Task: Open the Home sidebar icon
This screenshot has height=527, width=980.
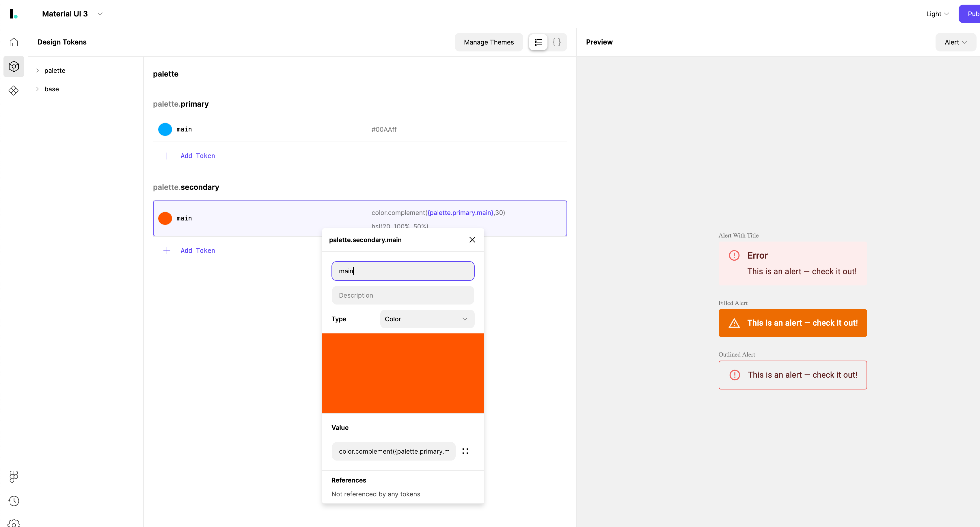Action: [14, 42]
